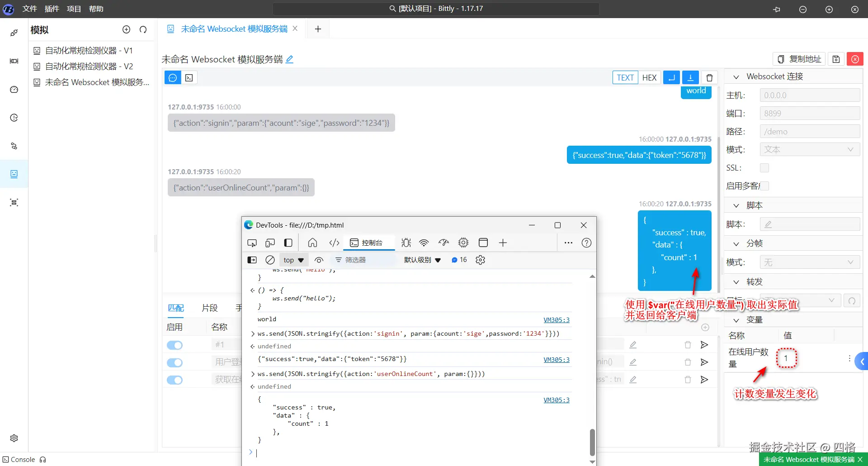Image resolution: width=868 pixels, height=466 pixels.
Task: Toggle DevTools live expression eye
Action: coord(319,260)
